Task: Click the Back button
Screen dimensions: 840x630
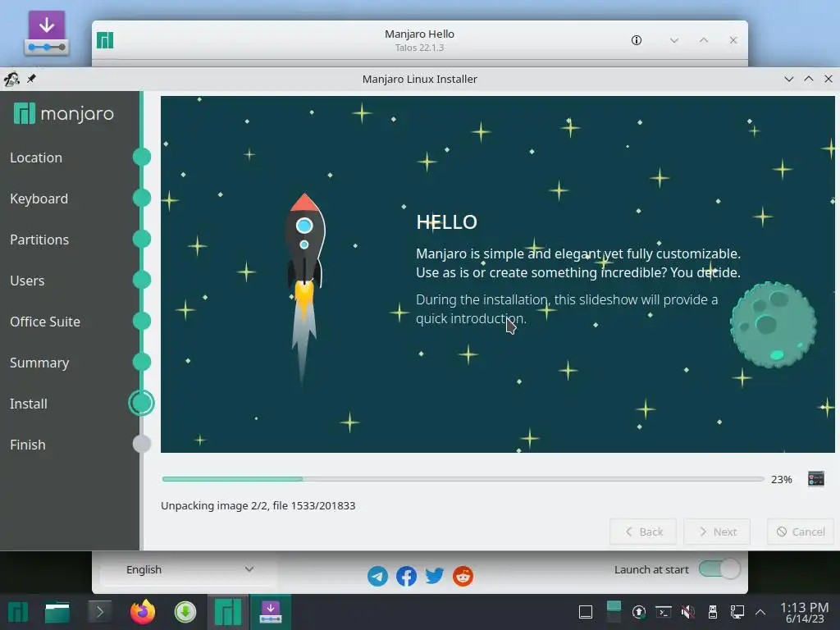Action: click(x=643, y=532)
